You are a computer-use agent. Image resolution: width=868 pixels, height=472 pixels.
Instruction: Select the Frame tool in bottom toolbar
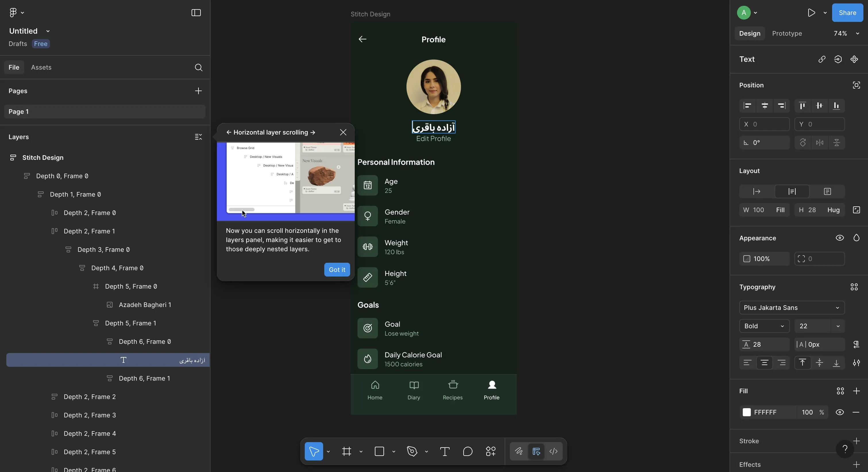pos(347,451)
